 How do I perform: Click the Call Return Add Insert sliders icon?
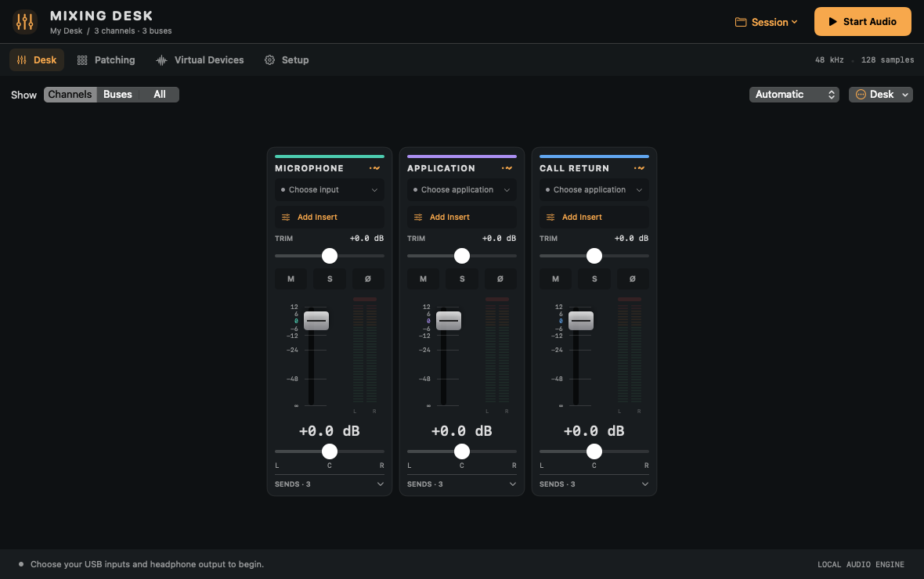[550, 218]
